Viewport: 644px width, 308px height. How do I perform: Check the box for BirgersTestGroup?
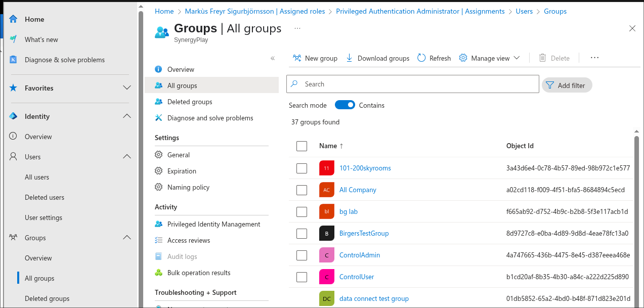(302, 233)
